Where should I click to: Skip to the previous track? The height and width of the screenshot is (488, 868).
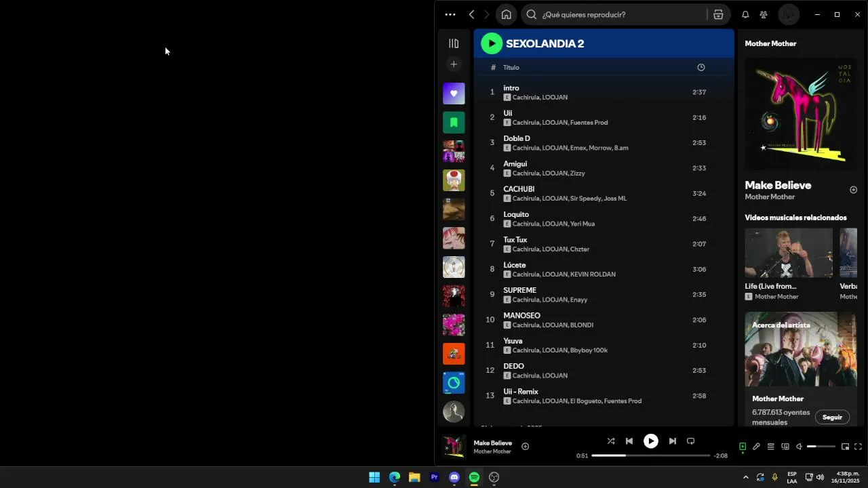[629, 441]
